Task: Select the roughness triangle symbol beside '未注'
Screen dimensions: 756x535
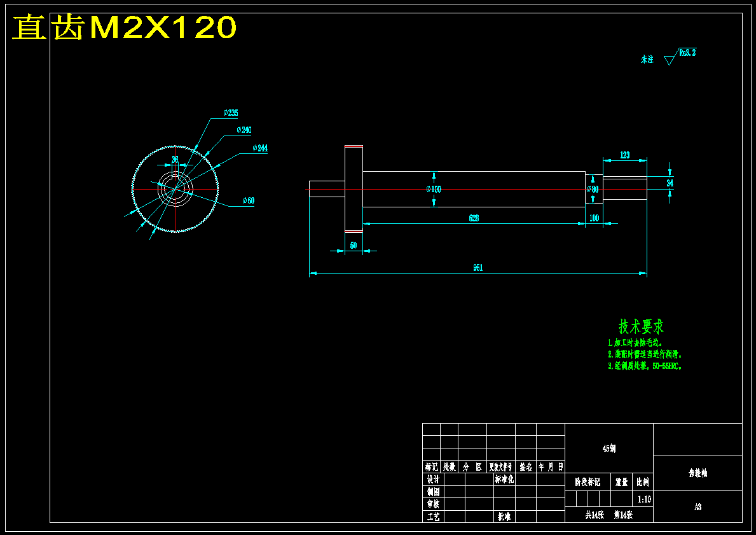Action: pyautogui.click(x=670, y=60)
